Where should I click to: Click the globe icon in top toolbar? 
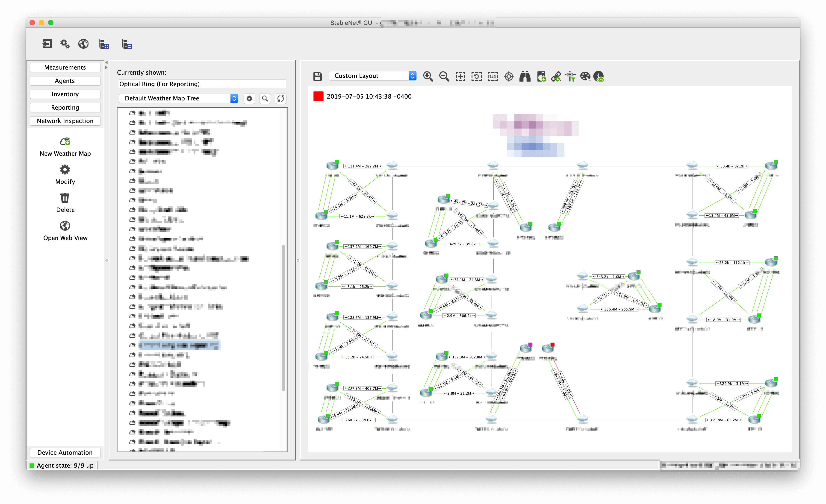pos(83,44)
